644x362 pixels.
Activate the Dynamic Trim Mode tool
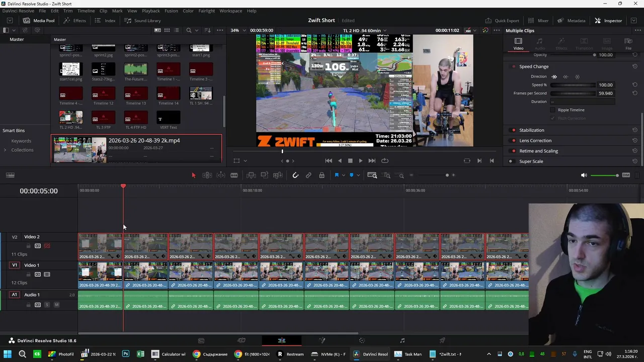click(x=220, y=175)
